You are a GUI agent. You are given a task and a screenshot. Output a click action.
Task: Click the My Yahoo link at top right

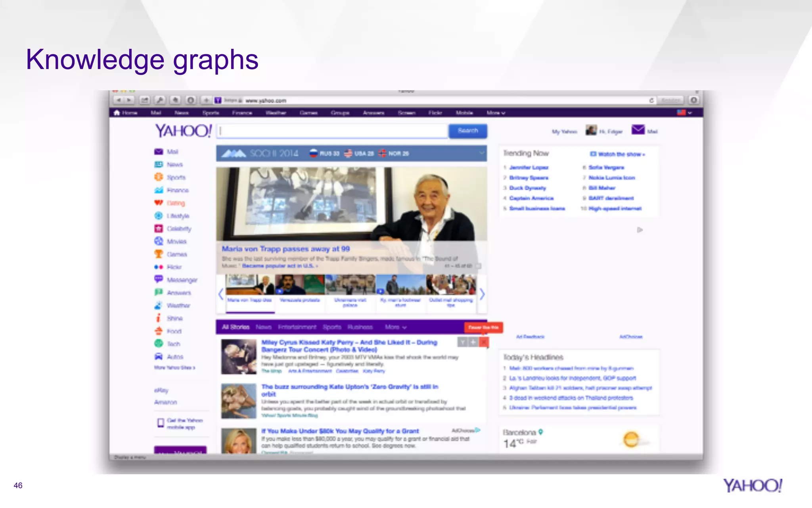(x=565, y=131)
